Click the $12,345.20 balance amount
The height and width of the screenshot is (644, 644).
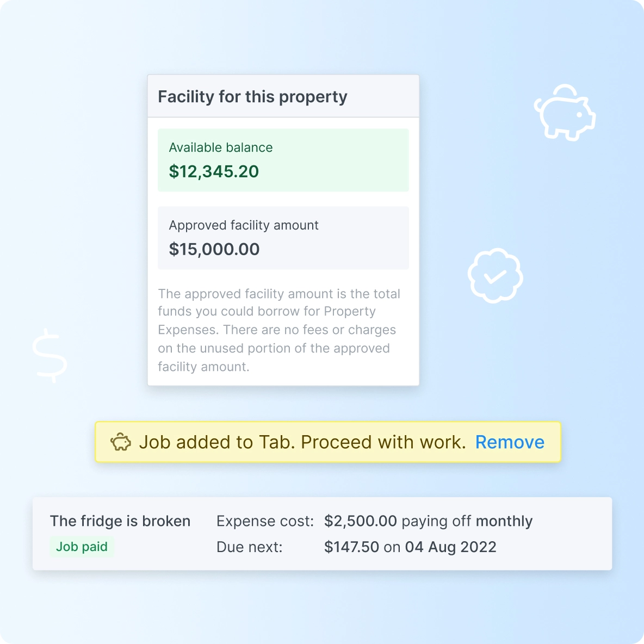click(214, 172)
